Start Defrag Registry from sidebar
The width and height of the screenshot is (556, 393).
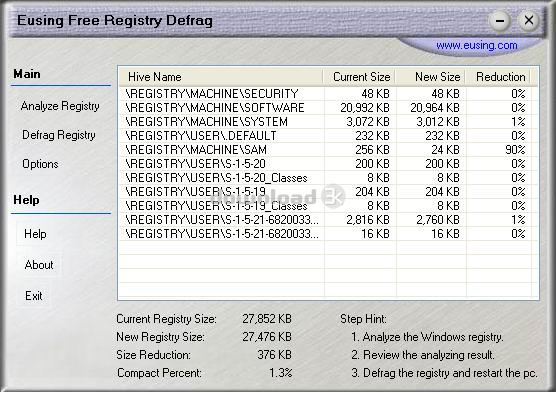59,135
